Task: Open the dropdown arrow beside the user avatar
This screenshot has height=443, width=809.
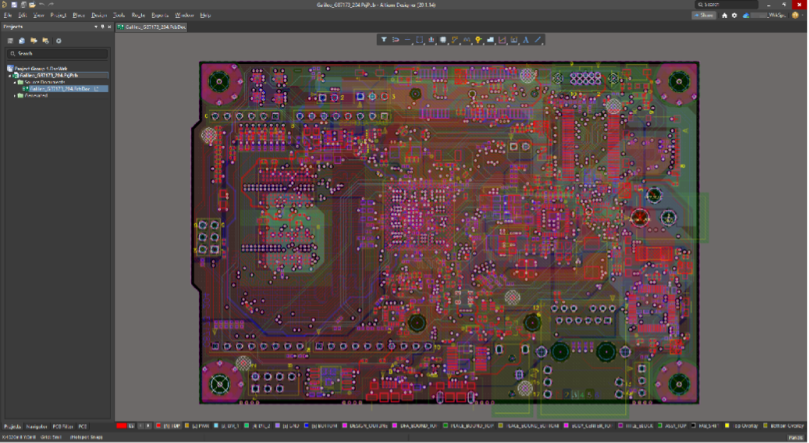Action: (802, 15)
